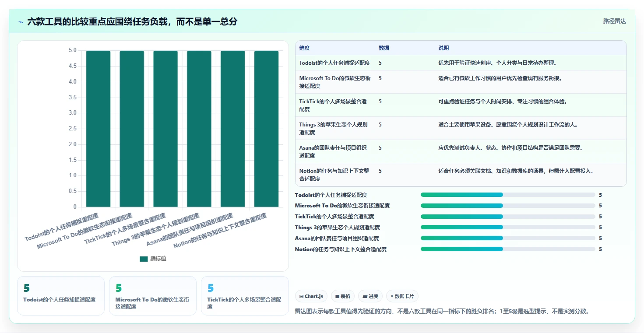Screen dimensions: 644x333
Task: Open the Todoist的个人任务捕捉适配度 data card
Action: pyautogui.click(x=61, y=296)
